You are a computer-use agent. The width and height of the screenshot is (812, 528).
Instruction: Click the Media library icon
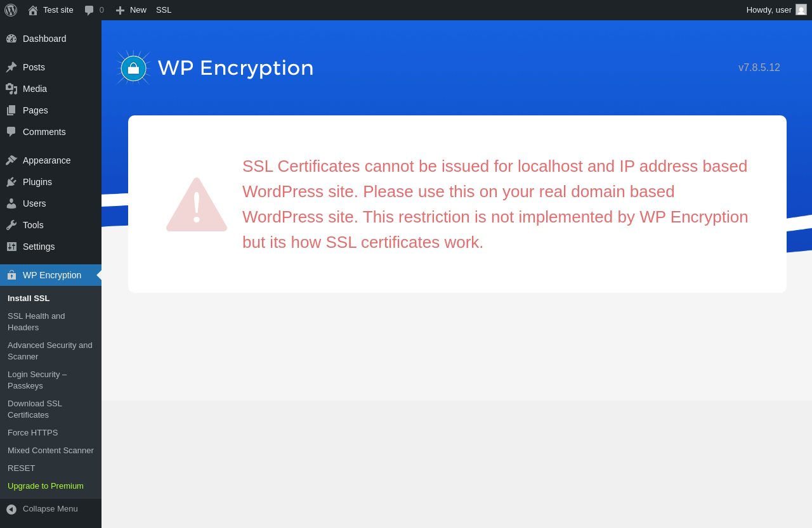11,89
